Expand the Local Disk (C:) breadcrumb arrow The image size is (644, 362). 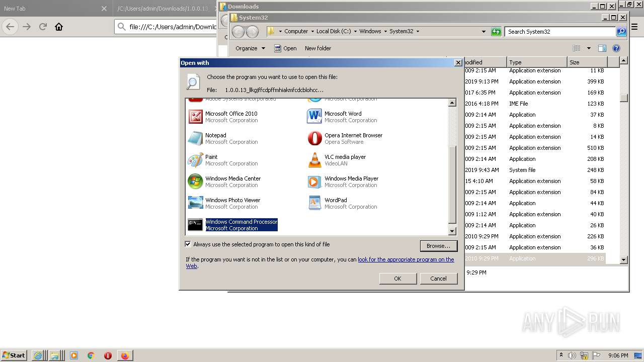(355, 31)
